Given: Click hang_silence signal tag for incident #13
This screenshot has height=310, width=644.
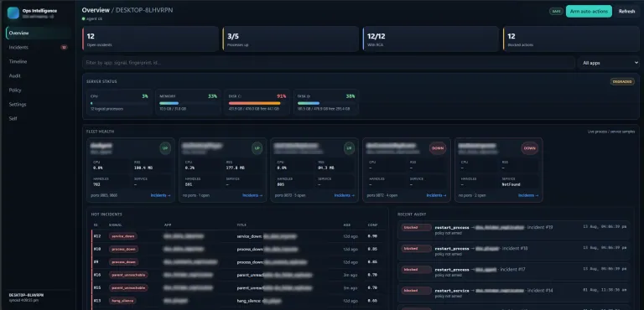Looking at the screenshot, I should tap(122, 301).
